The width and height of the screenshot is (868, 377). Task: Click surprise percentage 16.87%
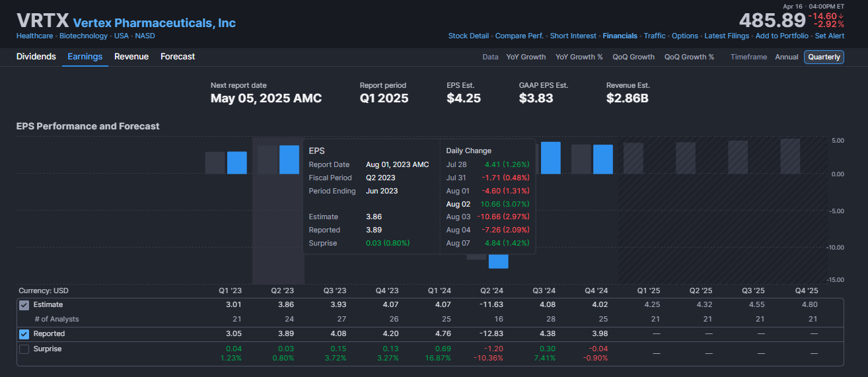point(438,358)
